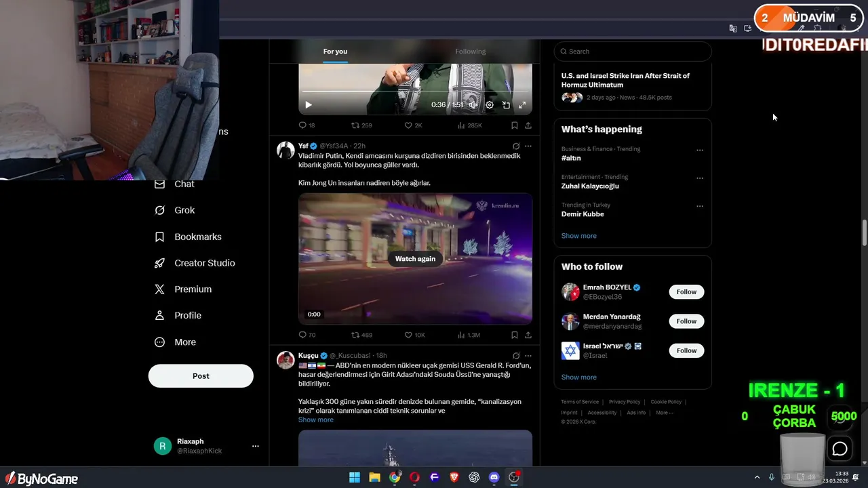The image size is (868, 488).
Task: Share the Ysf post
Action: [528, 335]
